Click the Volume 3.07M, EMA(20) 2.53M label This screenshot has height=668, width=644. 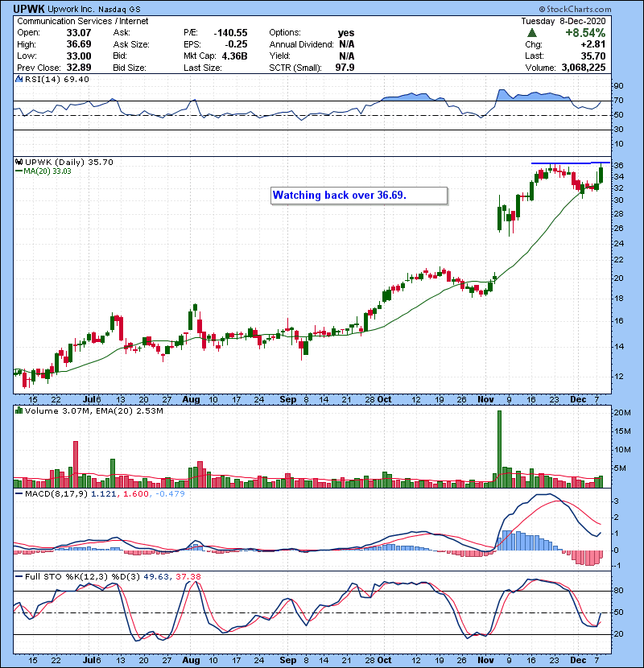point(93,411)
